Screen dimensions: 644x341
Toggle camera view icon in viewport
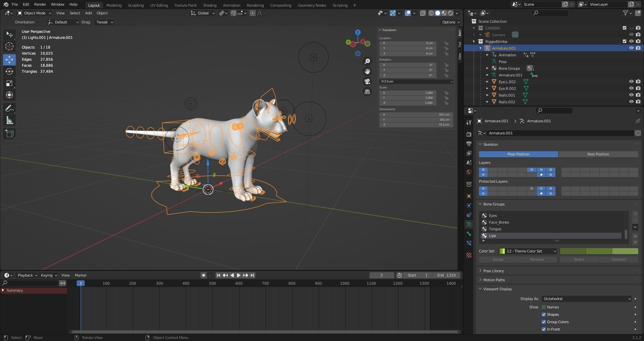tap(367, 81)
